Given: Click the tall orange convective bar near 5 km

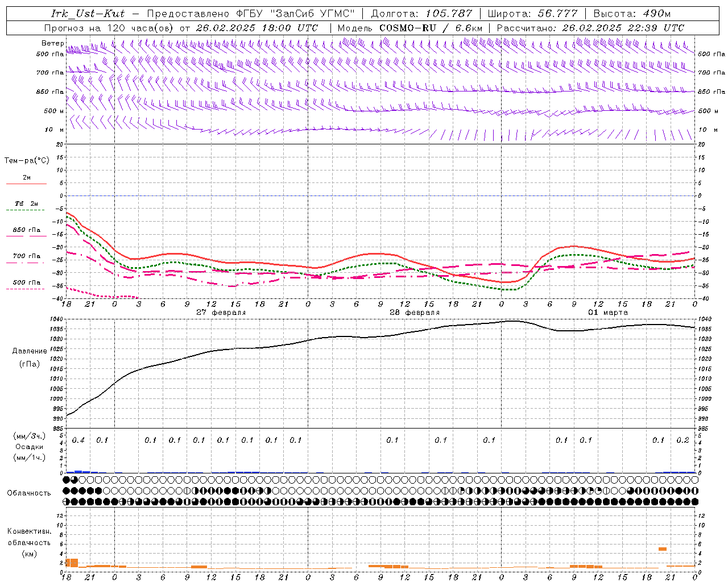Looking at the screenshot, I should (663, 549).
